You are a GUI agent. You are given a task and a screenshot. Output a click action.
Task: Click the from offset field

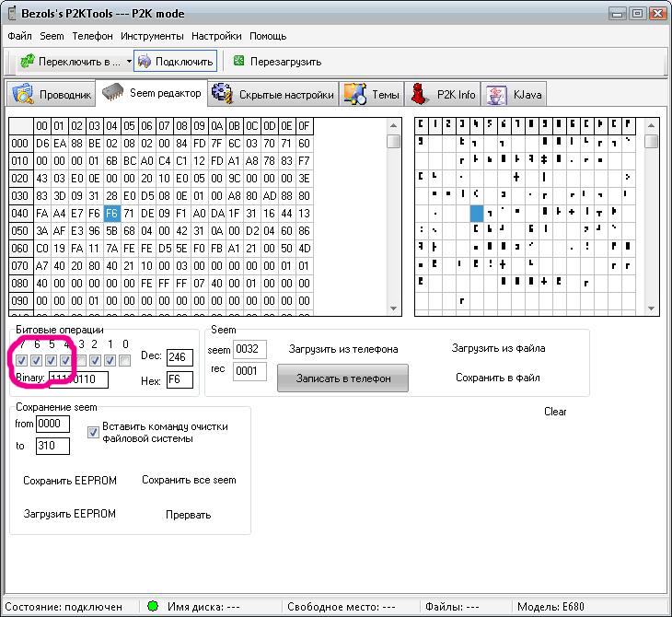click(x=52, y=424)
